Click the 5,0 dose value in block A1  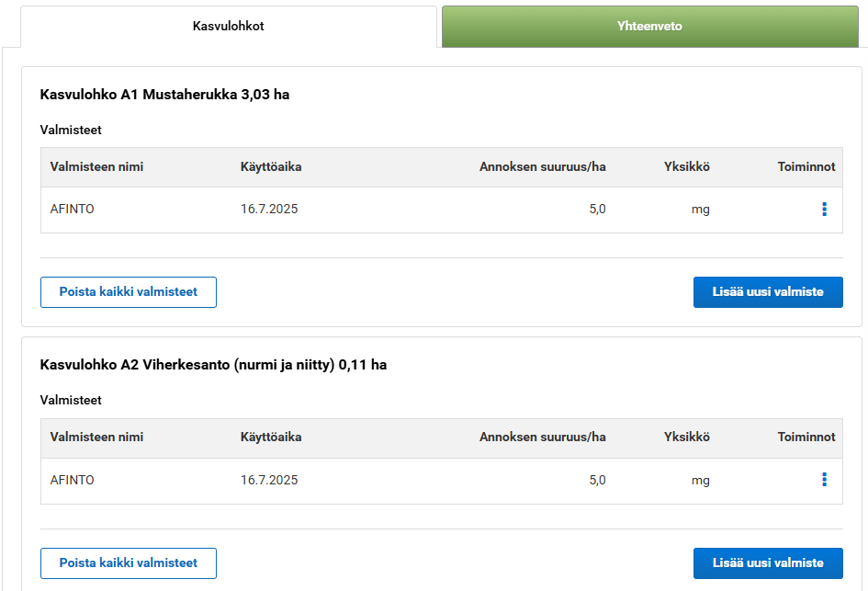coord(597,209)
